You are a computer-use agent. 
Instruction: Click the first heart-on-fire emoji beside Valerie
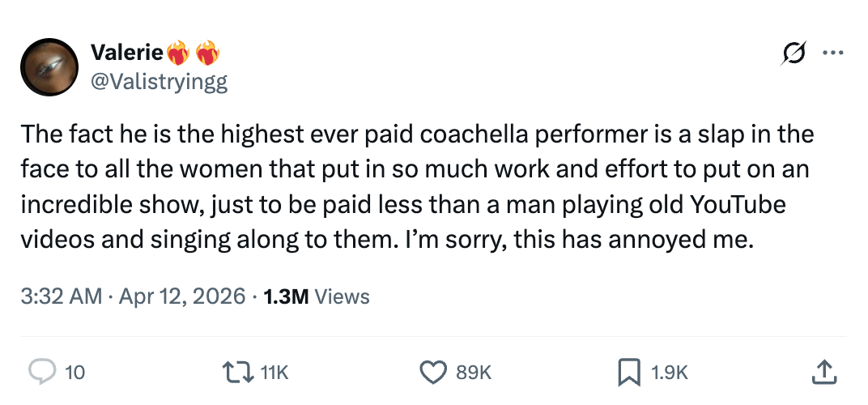(x=178, y=54)
